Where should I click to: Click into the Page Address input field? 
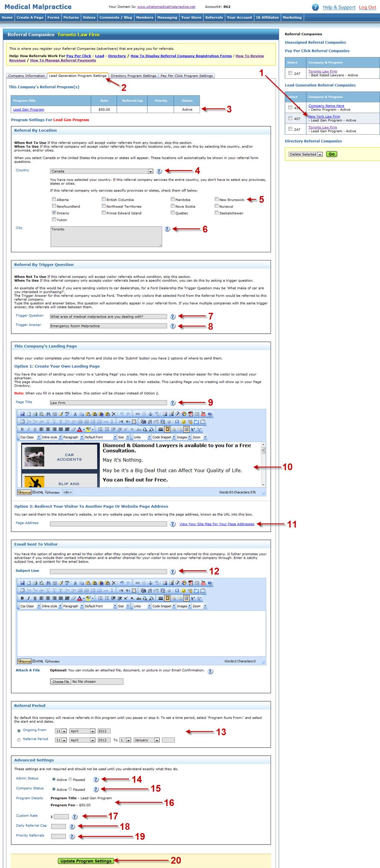tap(108, 524)
